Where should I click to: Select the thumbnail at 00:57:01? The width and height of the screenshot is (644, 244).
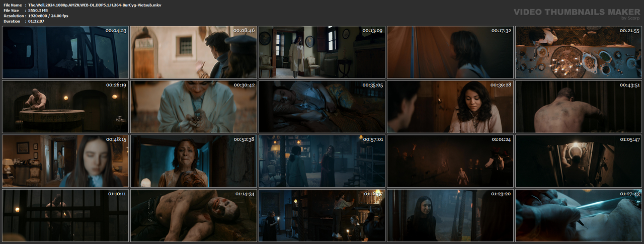[x=322, y=161]
